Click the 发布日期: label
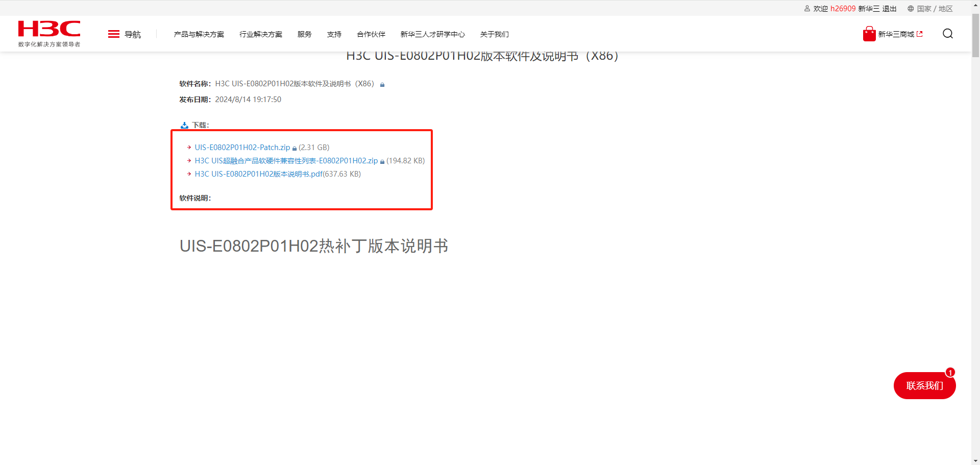The height and width of the screenshot is (465, 980). click(195, 100)
